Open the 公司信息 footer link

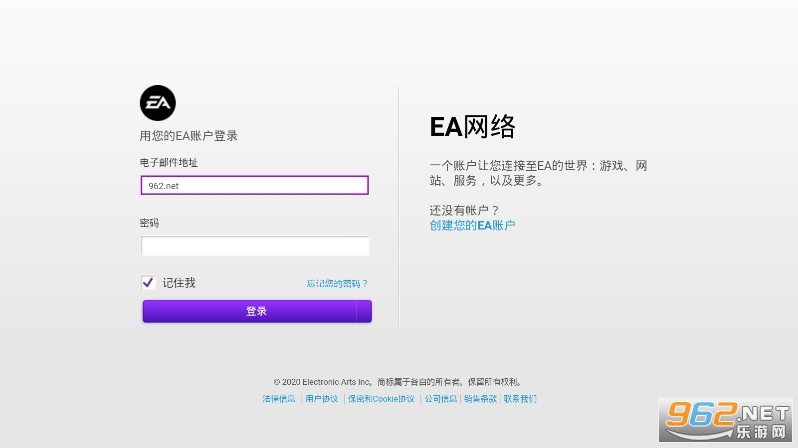(x=440, y=399)
